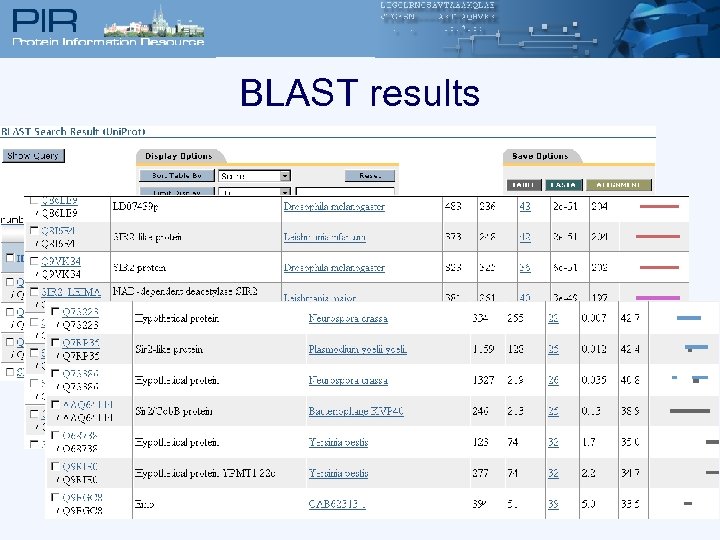Click the 'BLAST Search Result (UniProt)' heading

[73, 132]
